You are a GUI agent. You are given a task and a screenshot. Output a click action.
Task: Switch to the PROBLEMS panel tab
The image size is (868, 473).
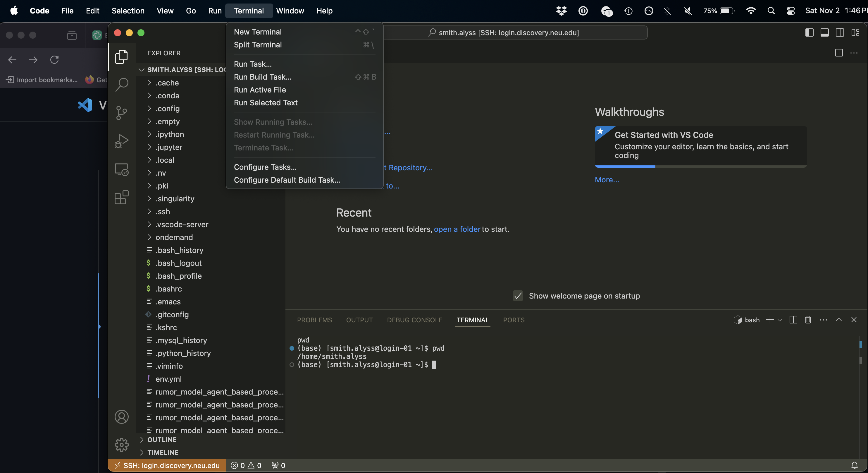pos(314,320)
